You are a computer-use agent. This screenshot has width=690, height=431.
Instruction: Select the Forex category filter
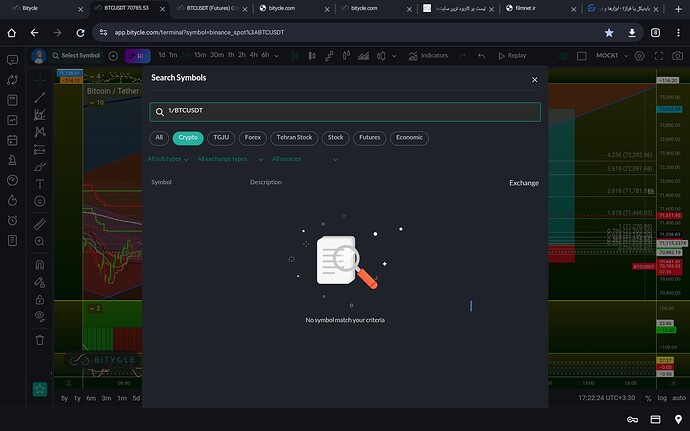253,138
